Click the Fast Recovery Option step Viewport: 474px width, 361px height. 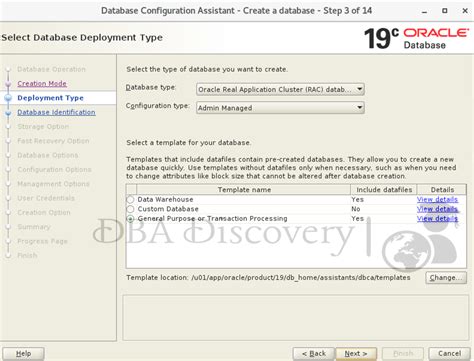(53, 141)
